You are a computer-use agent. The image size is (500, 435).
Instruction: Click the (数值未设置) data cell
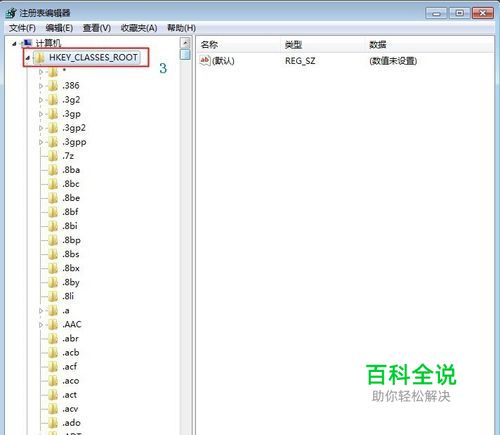(x=393, y=61)
